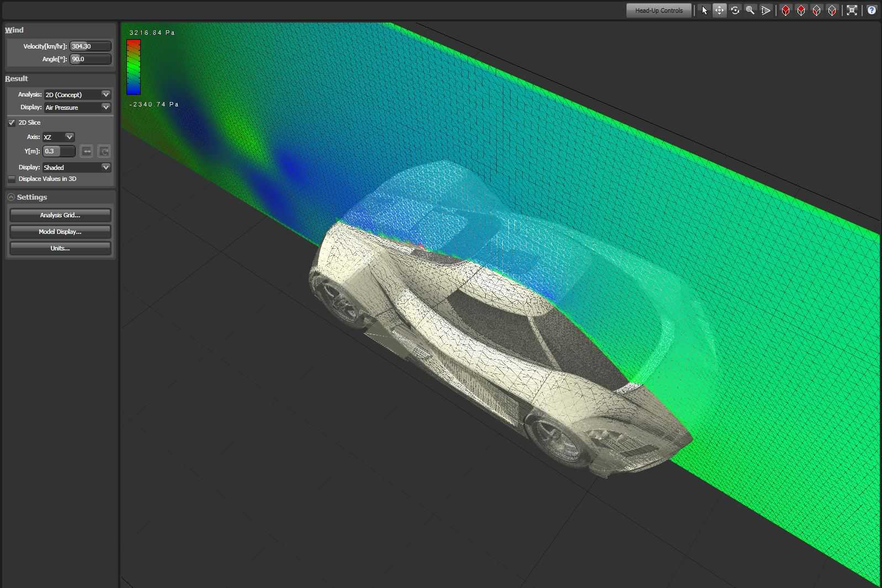Viewport: 882px width, 588px height.
Task: Click the Head-Up Controls button
Action: pos(659,10)
